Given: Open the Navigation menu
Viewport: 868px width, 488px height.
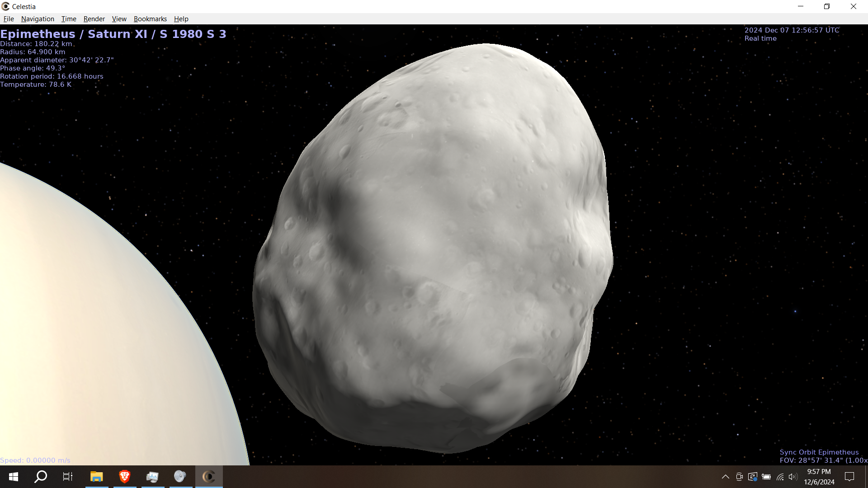Looking at the screenshot, I should click(38, 19).
